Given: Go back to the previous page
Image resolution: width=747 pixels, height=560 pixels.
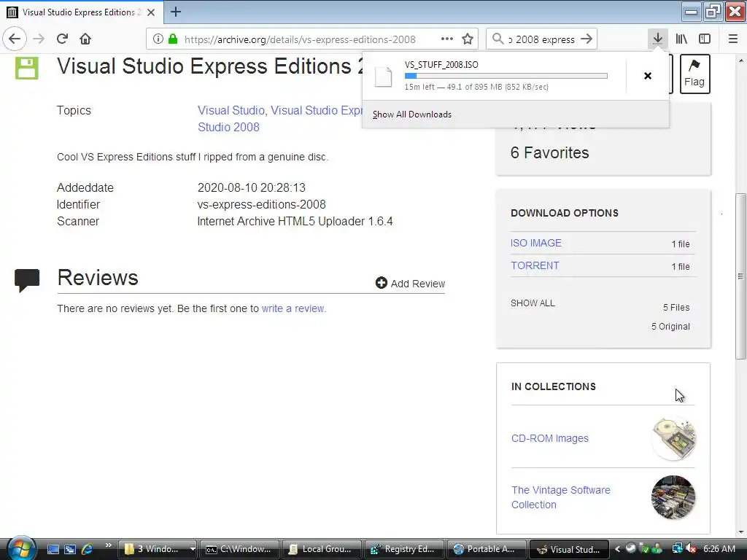Looking at the screenshot, I should 15,39.
